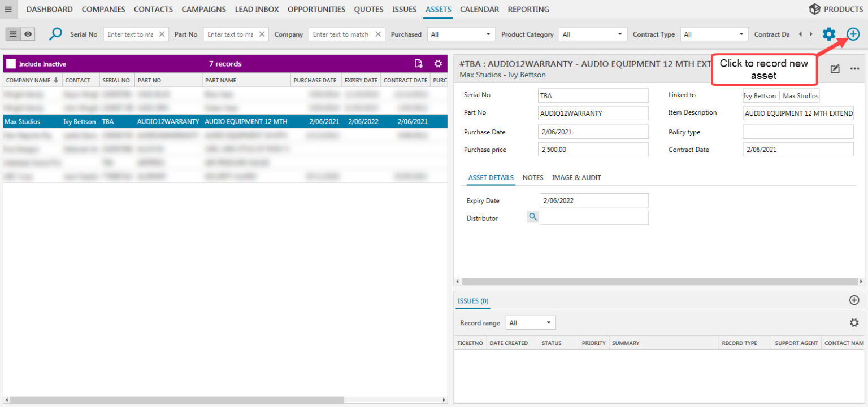The image size is (868, 407).
Task: Open the Issues grid settings gear
Action: pyautogui.click(x=853, y=322)
